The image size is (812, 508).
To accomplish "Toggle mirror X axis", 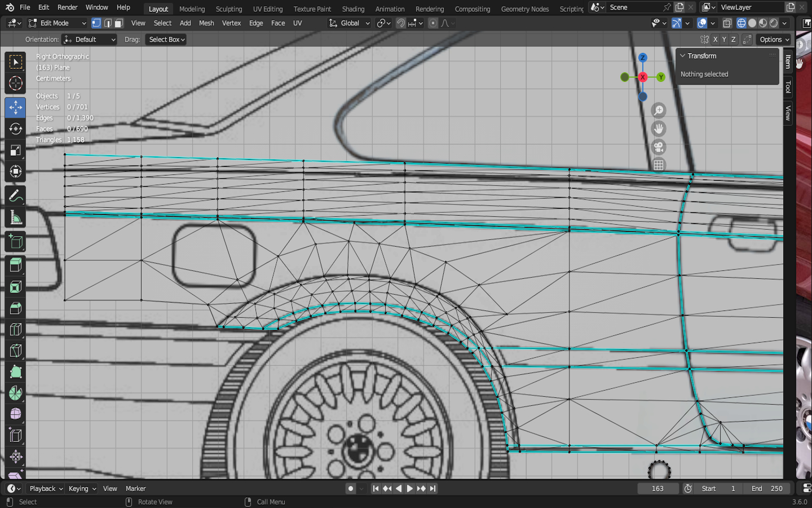I will 715,40.
